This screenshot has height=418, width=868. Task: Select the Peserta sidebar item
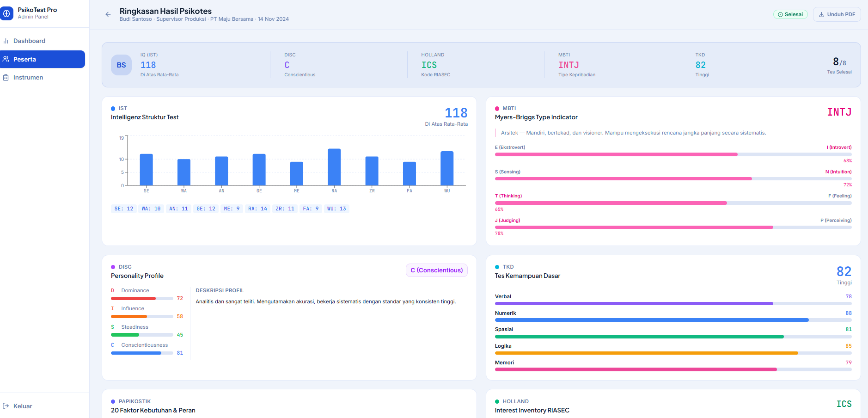[43, 59]
